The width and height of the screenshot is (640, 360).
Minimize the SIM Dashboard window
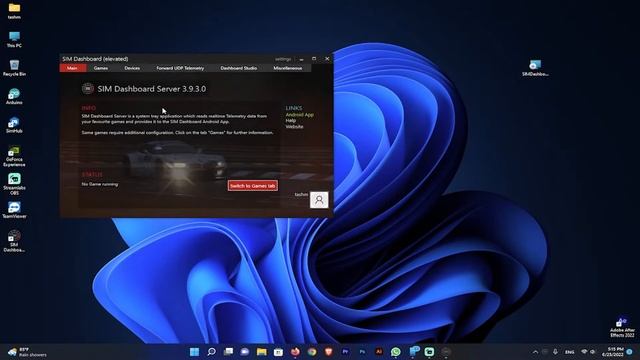pyautogui.click(x=302, y=59)
